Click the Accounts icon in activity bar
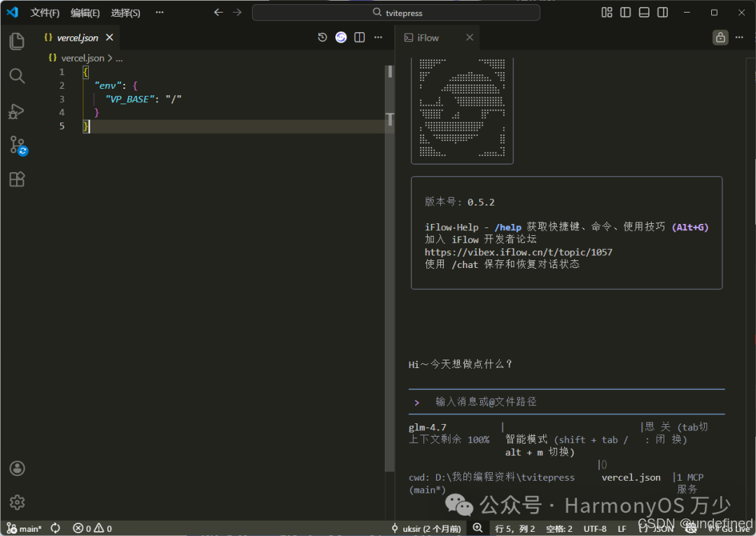Image resolution: width=756 pixels, height=536 pixels. click(17, 468)
